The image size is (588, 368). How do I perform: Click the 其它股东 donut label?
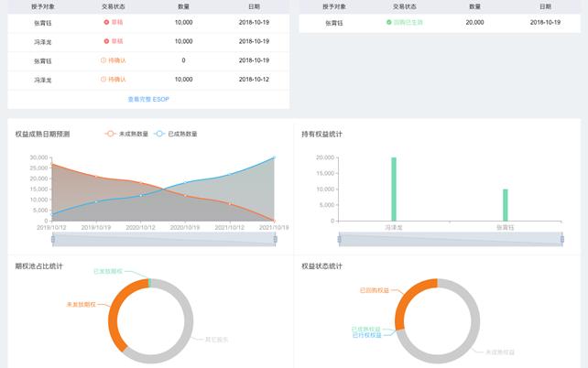(x=217, y=340)
